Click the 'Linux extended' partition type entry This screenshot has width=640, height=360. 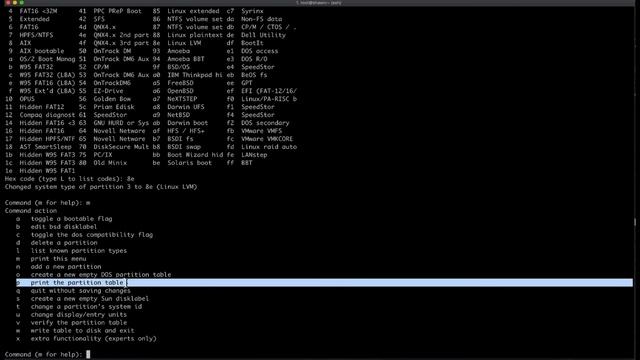coord(193,11)
